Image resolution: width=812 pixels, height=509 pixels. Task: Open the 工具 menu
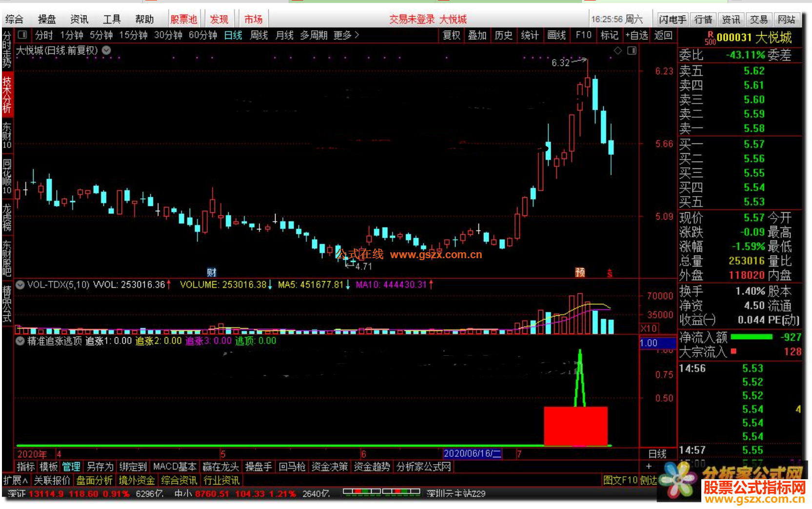click(112, 19)
